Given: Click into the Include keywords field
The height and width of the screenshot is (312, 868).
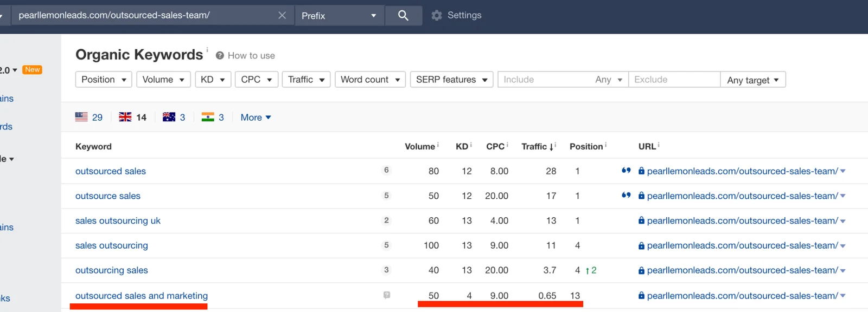Looking at the screenshot, I should pyautogui.click(x=545, y=80).
